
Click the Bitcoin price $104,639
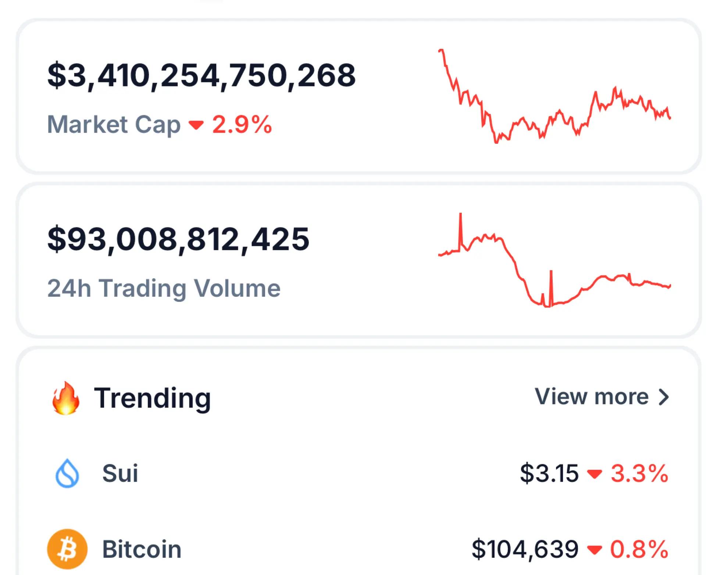(x=525, y=549)
